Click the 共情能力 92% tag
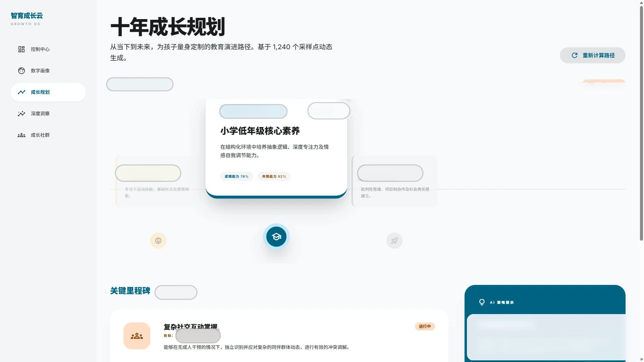The image size is (644, 362). click(274, 177)
